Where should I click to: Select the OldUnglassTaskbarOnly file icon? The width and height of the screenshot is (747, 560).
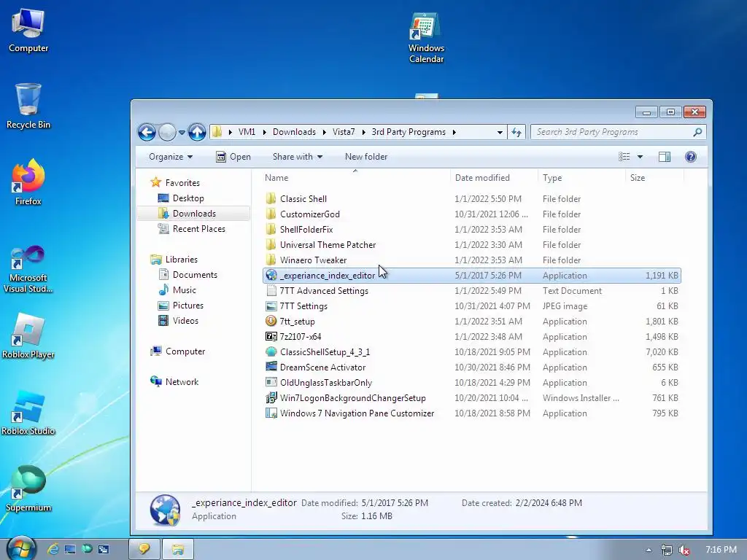tap(271, 382)
